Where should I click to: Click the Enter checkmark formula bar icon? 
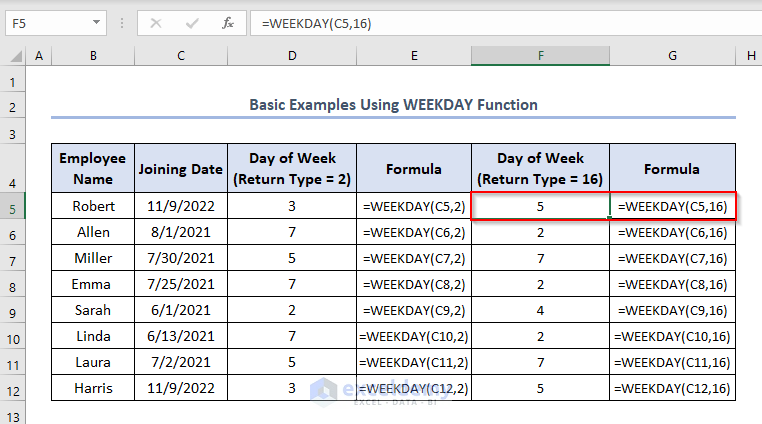point(193,22)
